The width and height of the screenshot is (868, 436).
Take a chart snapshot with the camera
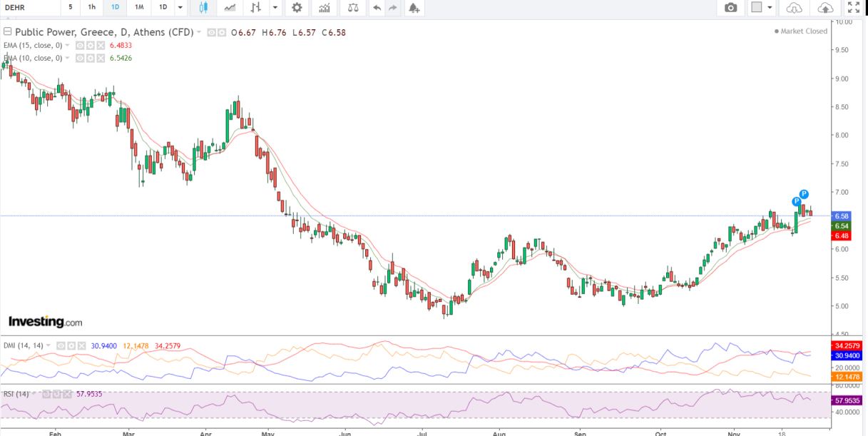(x=731, y=7)
